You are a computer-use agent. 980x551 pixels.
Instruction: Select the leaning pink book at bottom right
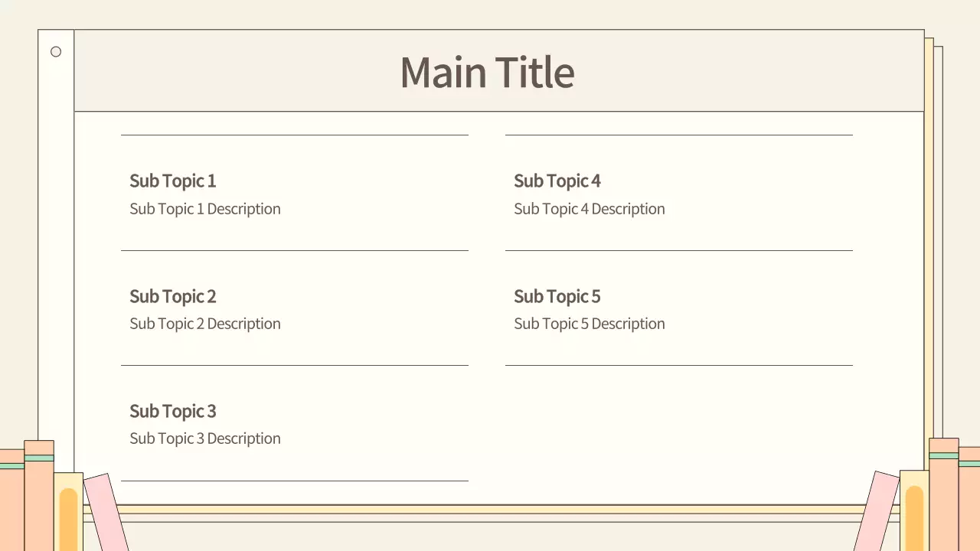click(x=875, y=513)
